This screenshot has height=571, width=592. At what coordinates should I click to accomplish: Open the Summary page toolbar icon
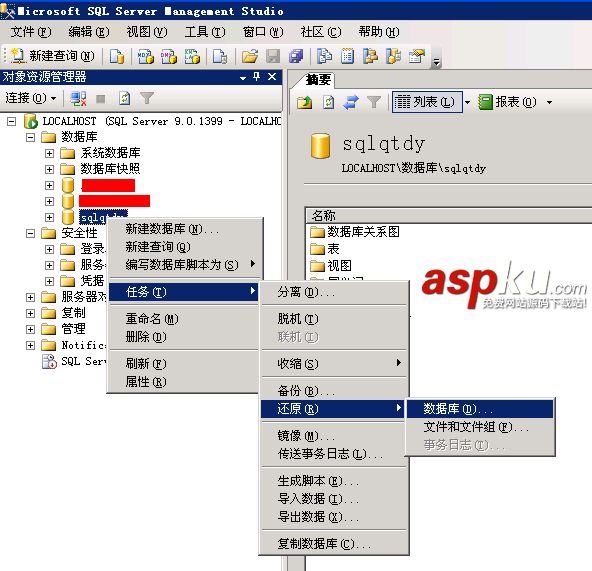[x=347, y=56]
